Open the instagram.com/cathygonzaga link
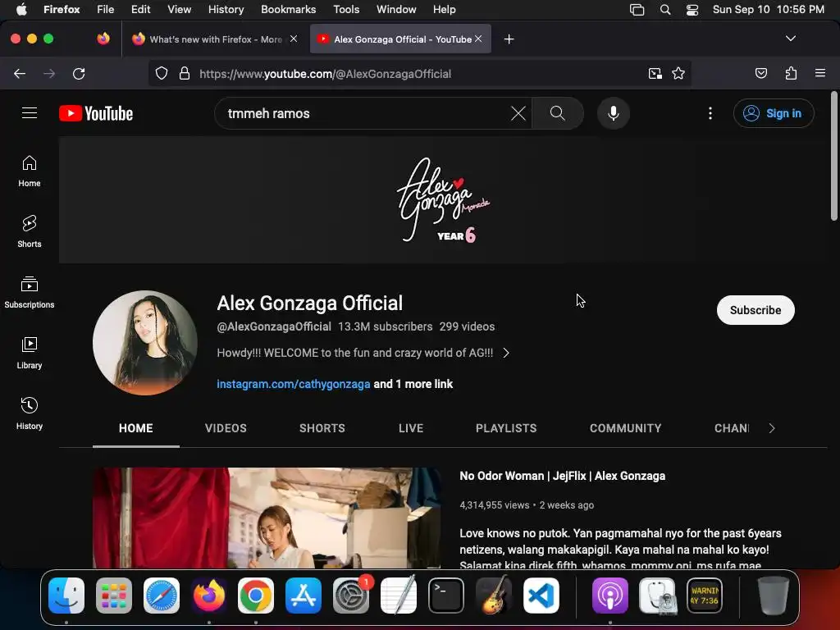The image size is (840, 630). tap(294, 384)
